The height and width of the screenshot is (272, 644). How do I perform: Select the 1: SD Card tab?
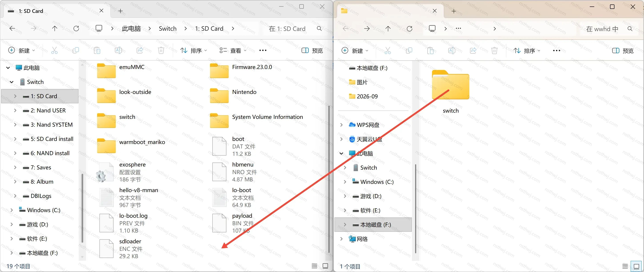pos(56,11)
